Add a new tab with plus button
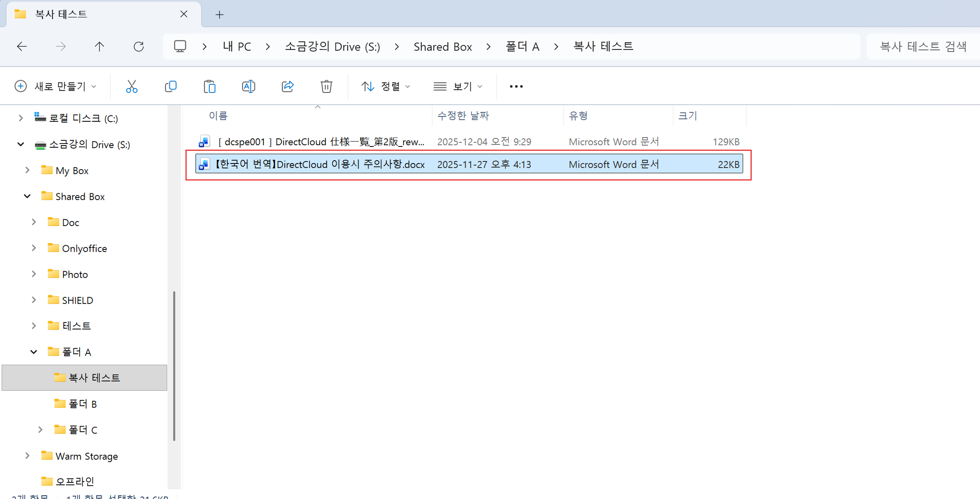The image size is (980, 499). [x=219, y=14]
